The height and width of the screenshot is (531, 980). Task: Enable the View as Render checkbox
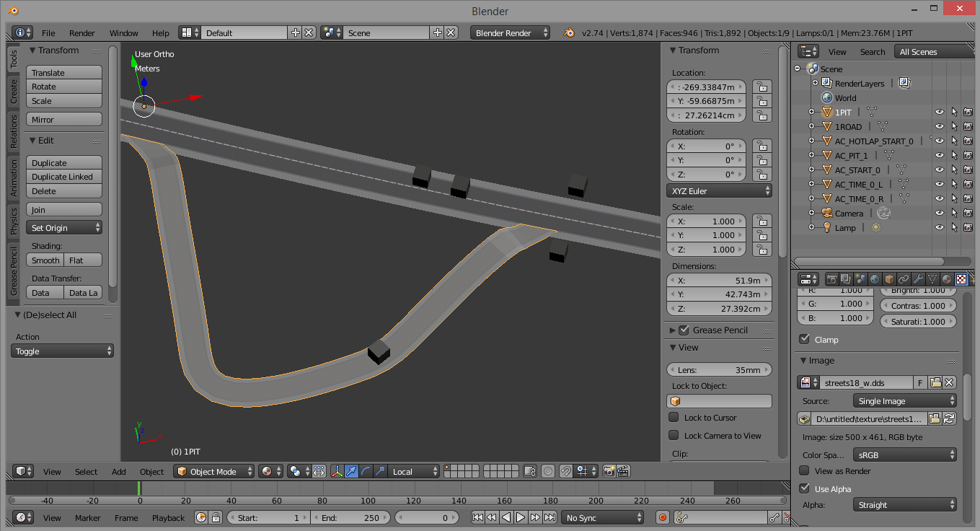(805, 470)
